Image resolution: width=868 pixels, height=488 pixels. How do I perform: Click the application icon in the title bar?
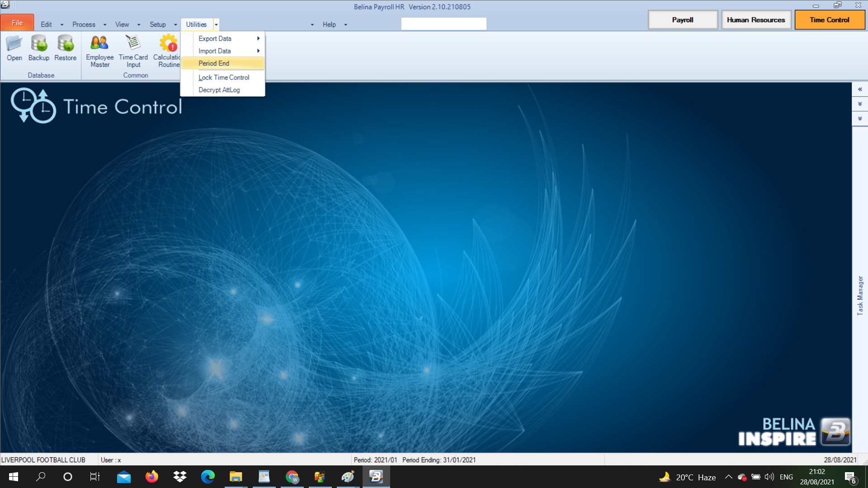tap(5, 5)
